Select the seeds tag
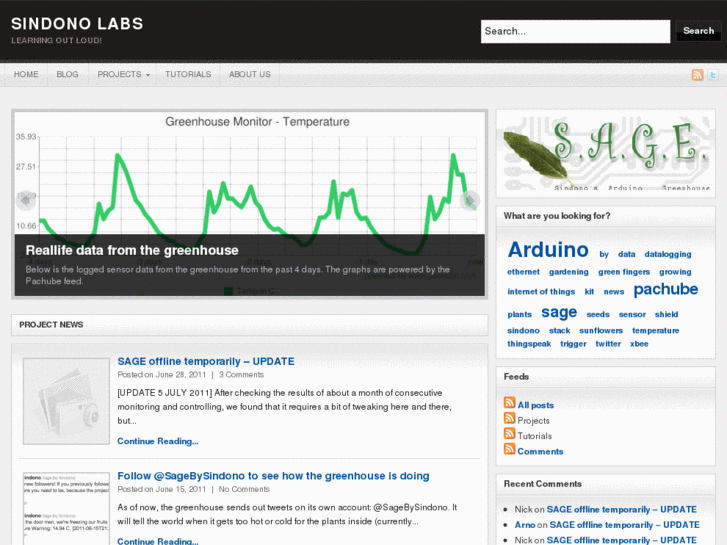The height and width of the screenshot is (545, 727). (x=598, y=314)
